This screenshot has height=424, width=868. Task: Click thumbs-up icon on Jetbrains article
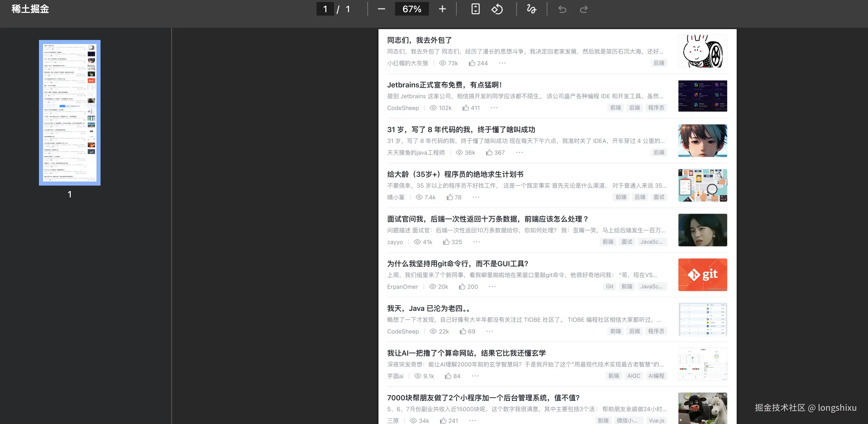click(x=466, y=108)
